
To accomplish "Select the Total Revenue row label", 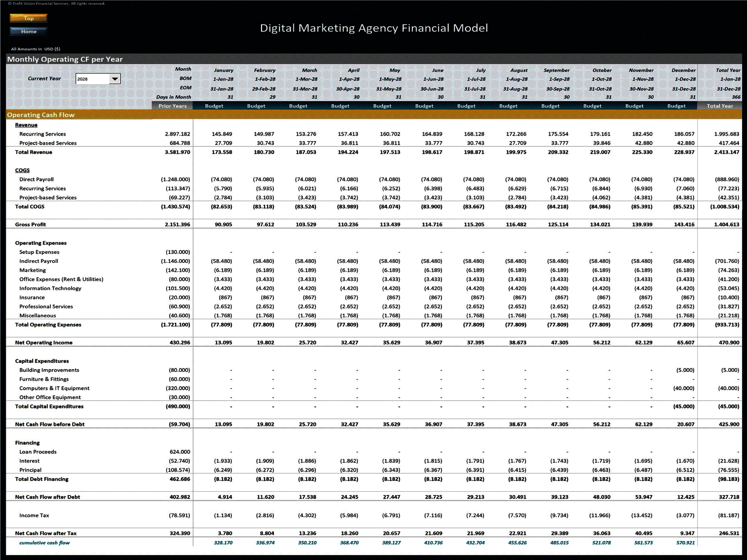I will pos(34,152).
